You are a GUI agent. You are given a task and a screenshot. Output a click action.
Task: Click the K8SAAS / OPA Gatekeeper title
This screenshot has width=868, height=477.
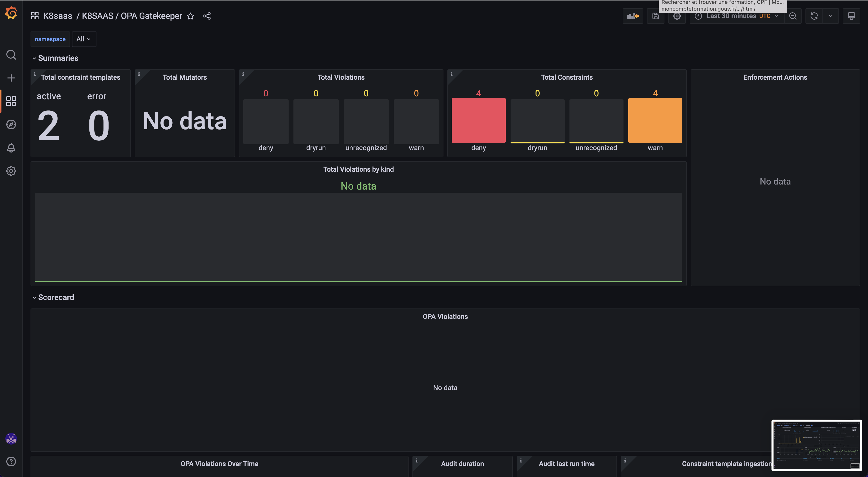[132, 16]
